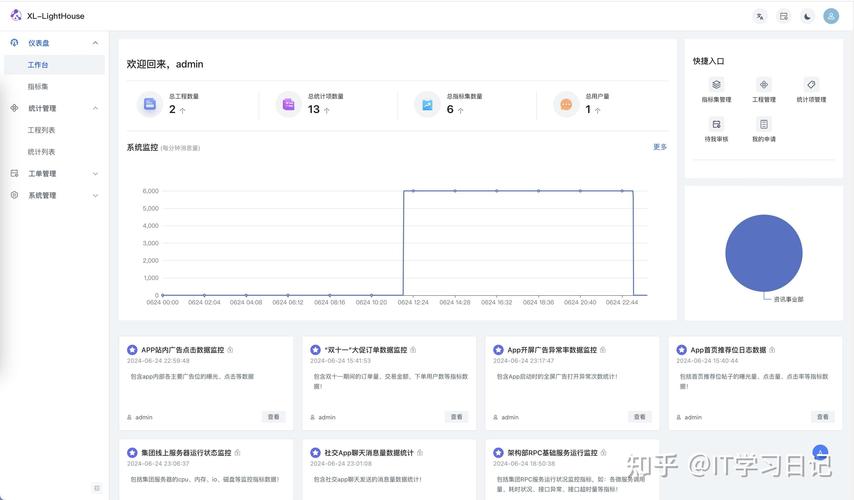854x500 pixels.
Task: Click the timestamp 2024-06-24 15:41:53
Action: (x=340, y=361)
